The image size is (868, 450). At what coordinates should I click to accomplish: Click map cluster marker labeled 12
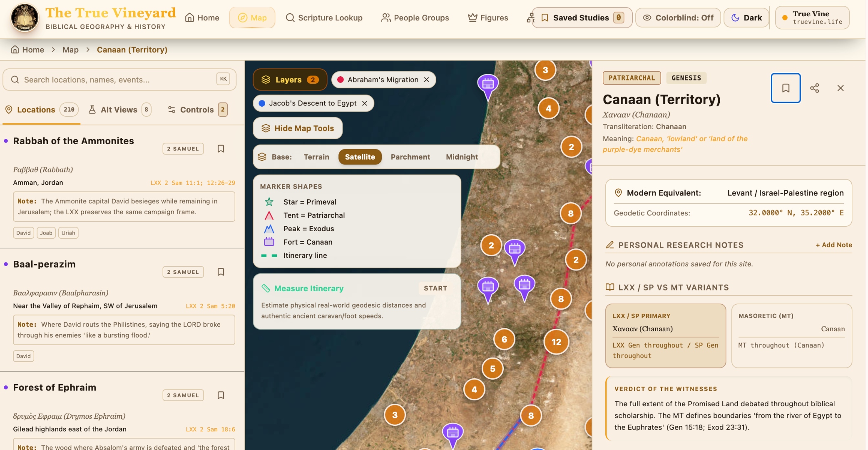pyautogui.click(x=556, y=342)
